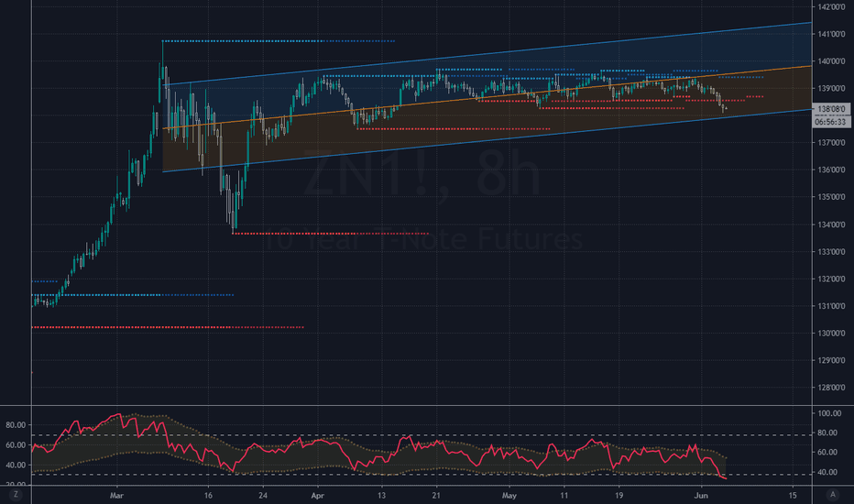Click the 136'00'0 price axis label

pos(831,170)
